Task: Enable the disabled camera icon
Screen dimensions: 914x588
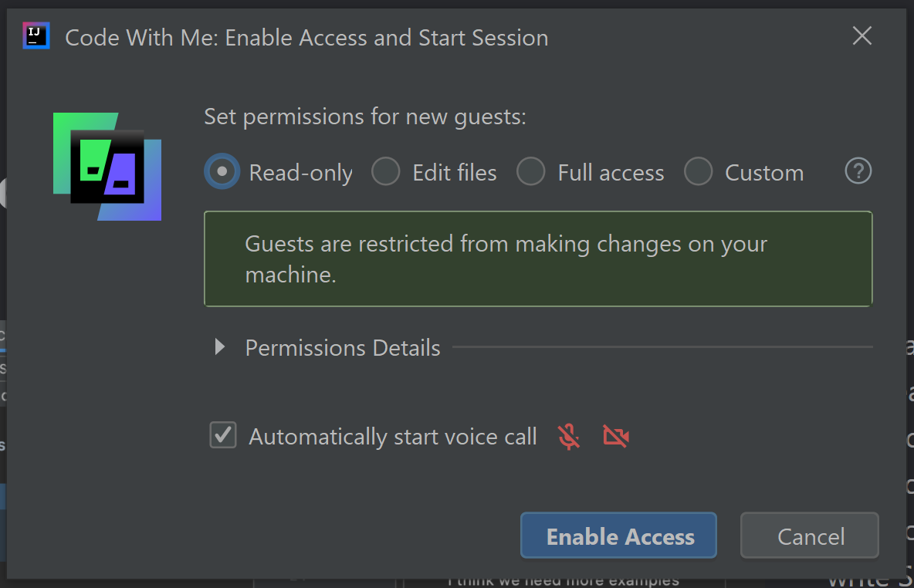Action: 616,436
